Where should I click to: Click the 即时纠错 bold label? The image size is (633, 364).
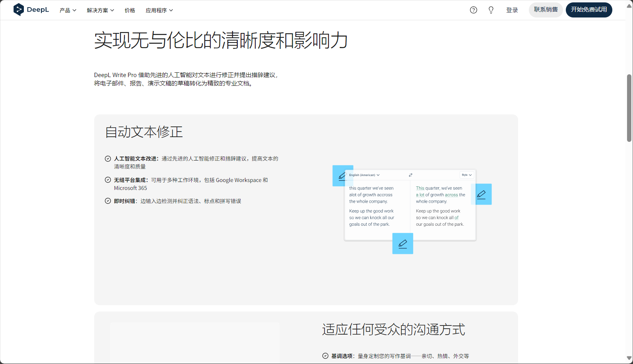click(x=124, y=201)
